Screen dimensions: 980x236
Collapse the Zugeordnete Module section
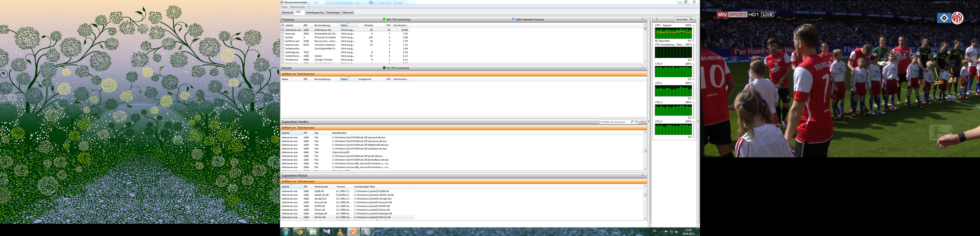(642, 175)
